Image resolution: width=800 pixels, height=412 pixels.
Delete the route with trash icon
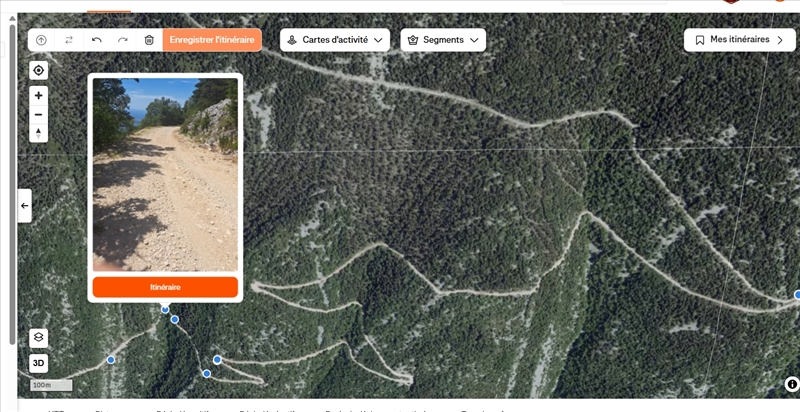click(x=149, y=40)
